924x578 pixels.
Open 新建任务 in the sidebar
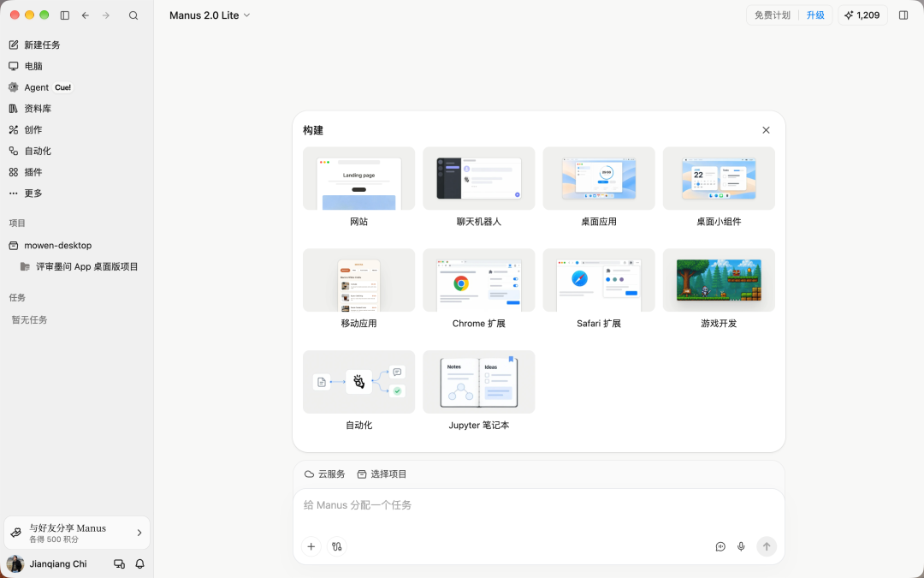(x=77, y=45)
